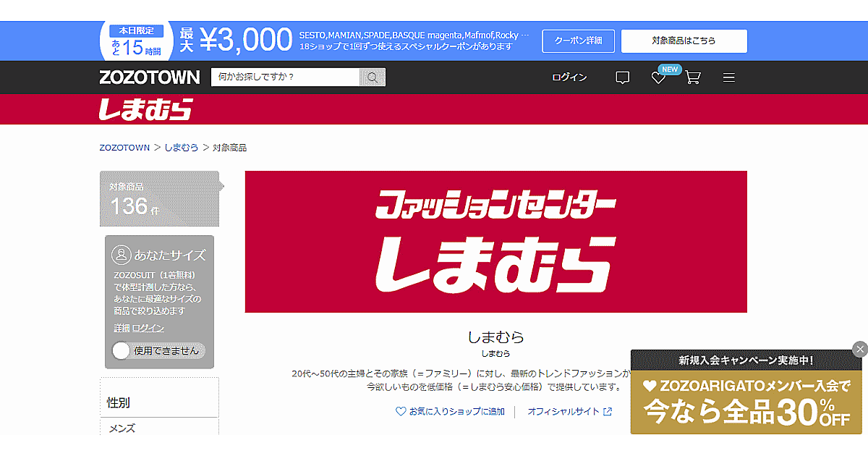
Task: Open the messages speech bubble icon
Action: point(622,77)
